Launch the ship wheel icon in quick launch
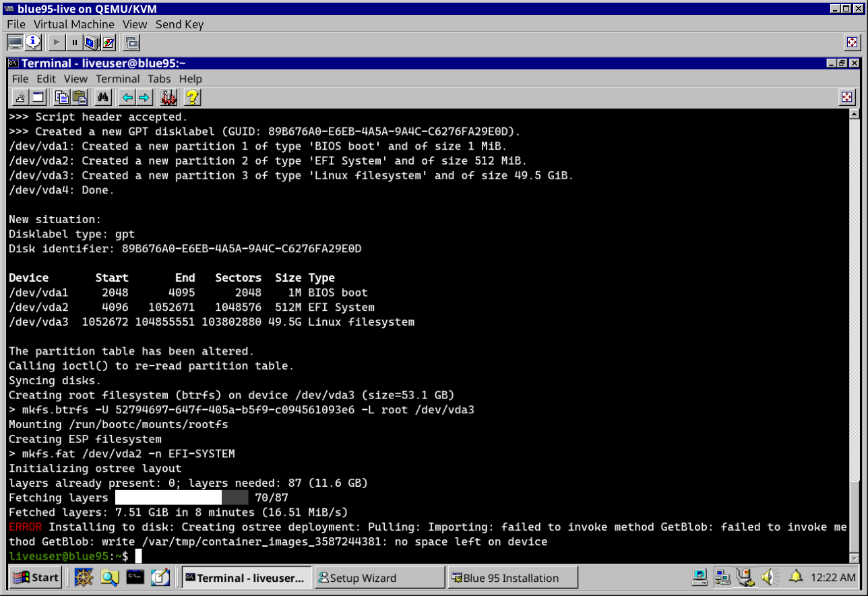This screenshot has height=596, width=868. 83,578
